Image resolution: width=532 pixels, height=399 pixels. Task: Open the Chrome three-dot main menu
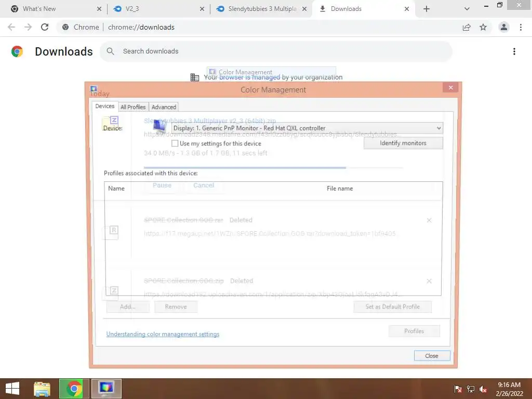click(521, 27)
